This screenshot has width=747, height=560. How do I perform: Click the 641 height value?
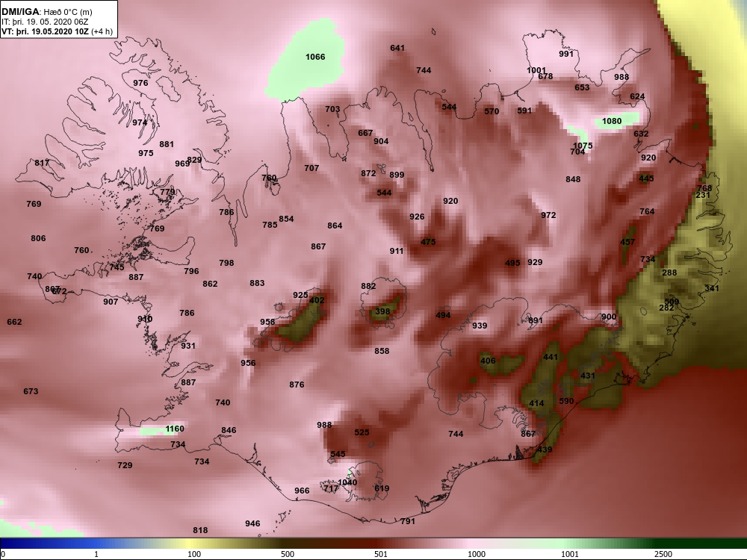tap(397, 48)
